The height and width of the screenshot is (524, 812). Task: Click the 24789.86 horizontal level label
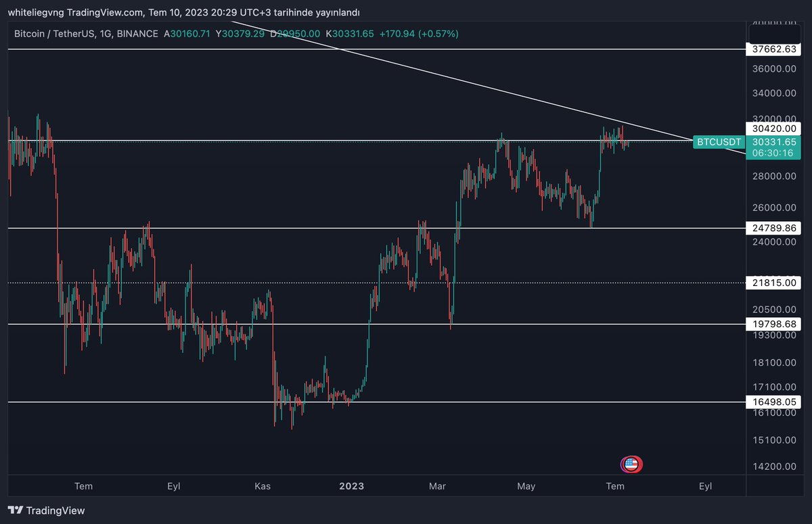pyautogui.click(x=773, y=228)
